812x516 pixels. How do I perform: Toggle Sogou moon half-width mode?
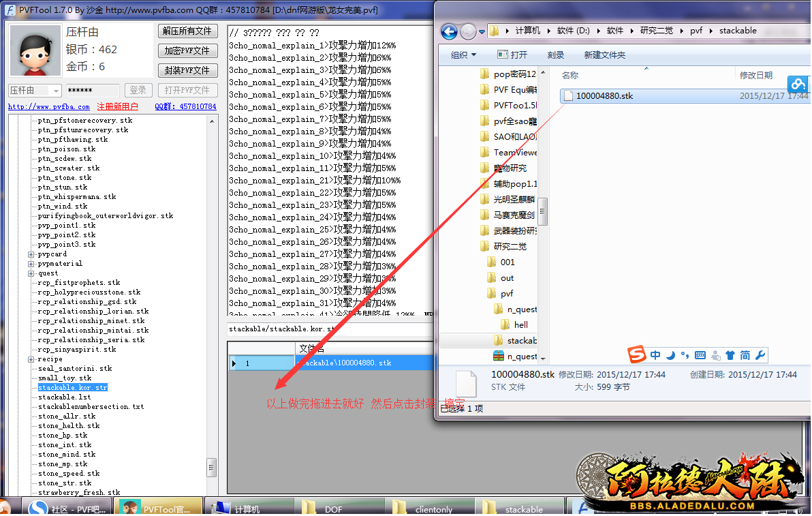(x=670, y=355)
